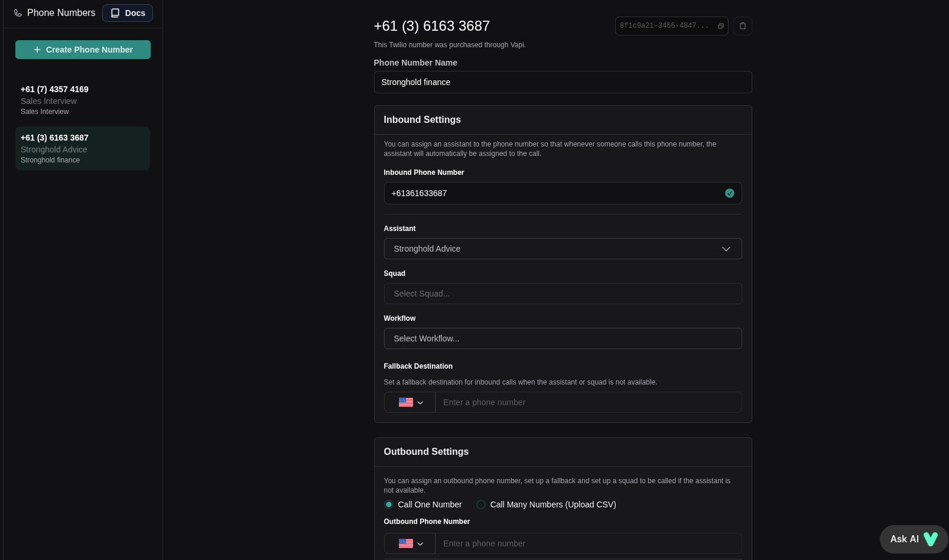Open the Docs link
Image resolution: width=949 pixels, height=560 pixels.
point(128,13)
